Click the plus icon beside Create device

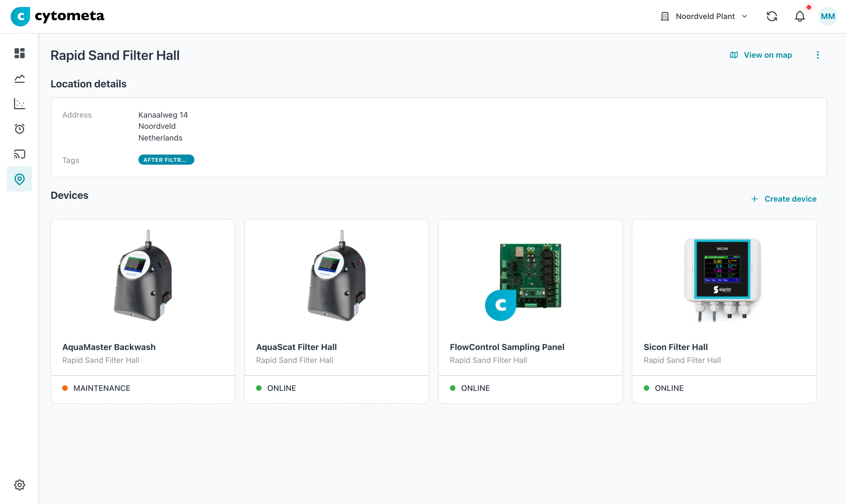click(754, 199)
